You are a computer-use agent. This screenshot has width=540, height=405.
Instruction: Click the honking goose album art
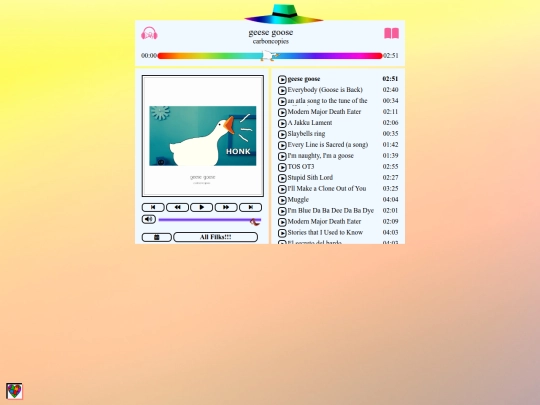pos(203,136)
